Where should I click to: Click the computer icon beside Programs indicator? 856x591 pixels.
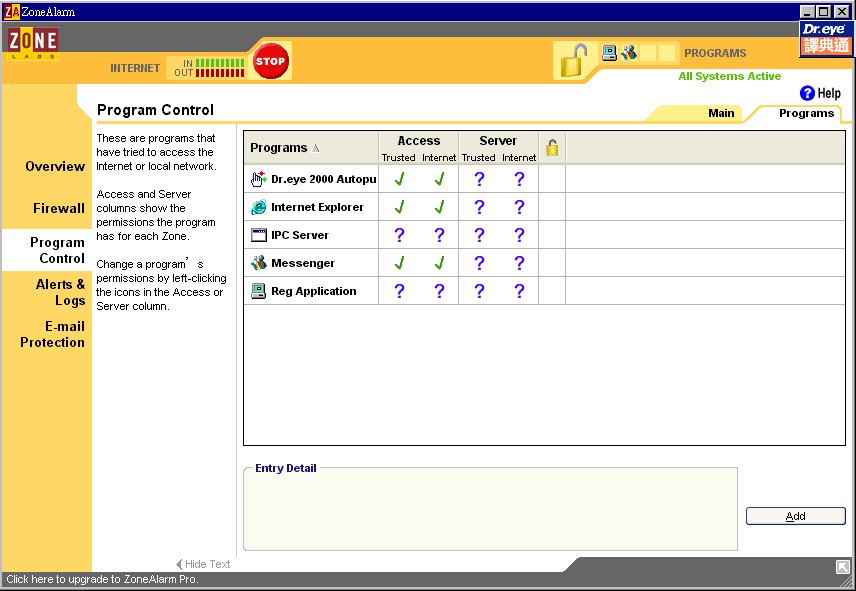tap(609, 53)
